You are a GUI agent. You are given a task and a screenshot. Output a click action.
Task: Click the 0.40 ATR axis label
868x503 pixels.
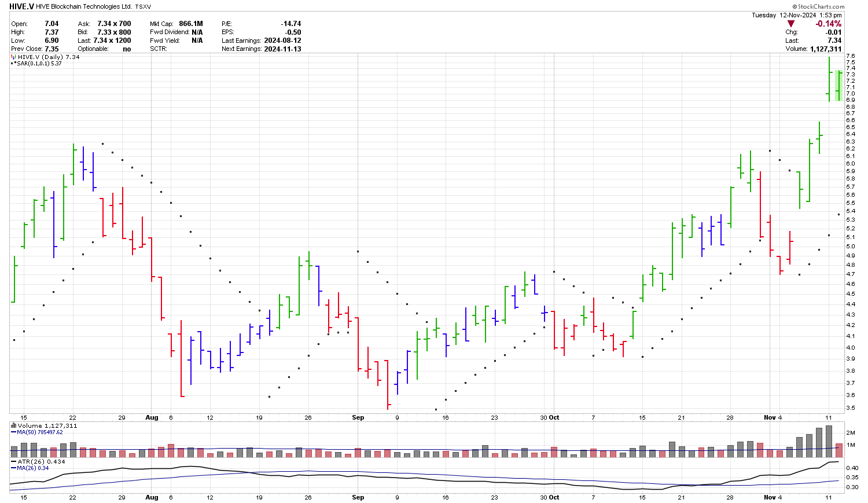click(x=851, y=468)
